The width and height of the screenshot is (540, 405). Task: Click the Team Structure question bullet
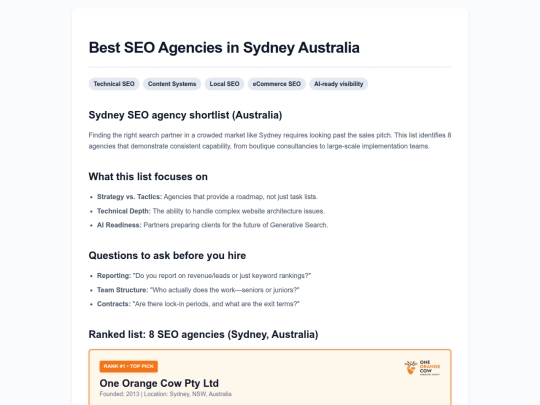pos(198,290)
